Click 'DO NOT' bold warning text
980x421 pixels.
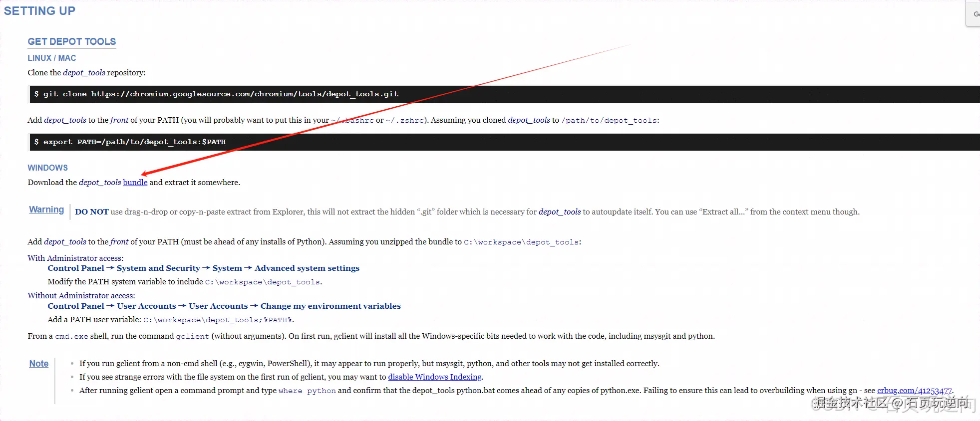[x=92, y=212]
